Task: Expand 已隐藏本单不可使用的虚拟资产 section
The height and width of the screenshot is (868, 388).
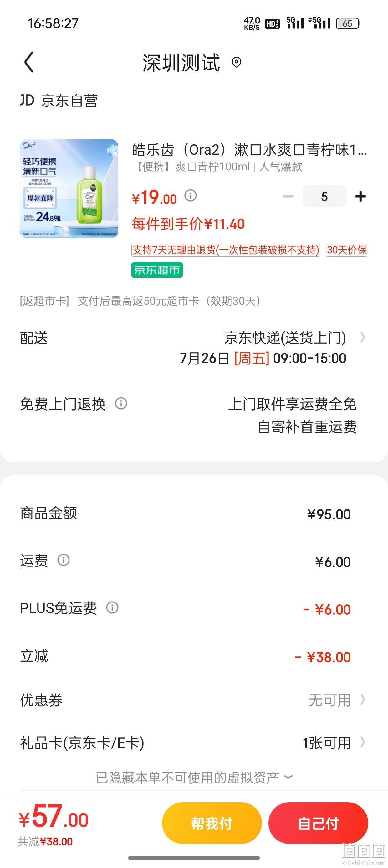Action: click(194, 778)
